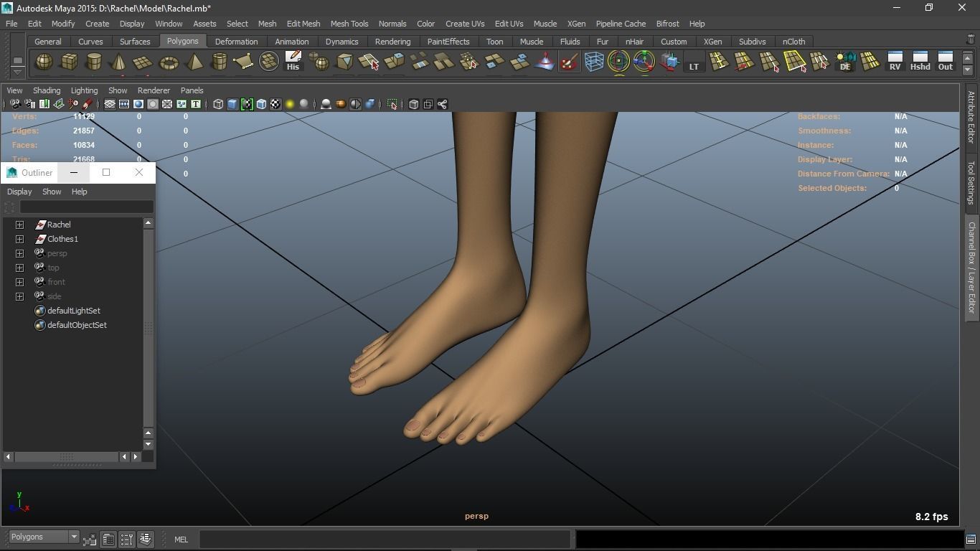Toggle the resolution gate display
Viewport: 980px width, 551px height.
pyautogui.click(x=138, y=104)
